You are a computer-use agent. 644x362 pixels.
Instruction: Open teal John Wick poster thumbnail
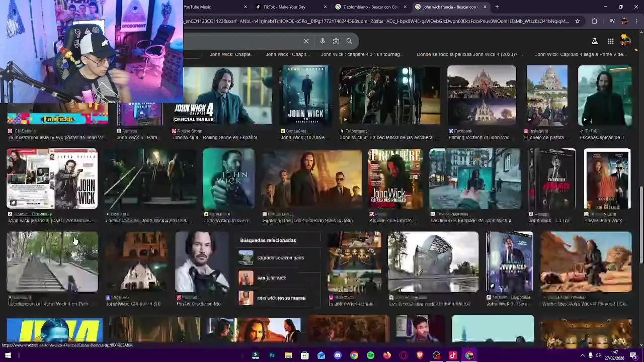point(228,178)
